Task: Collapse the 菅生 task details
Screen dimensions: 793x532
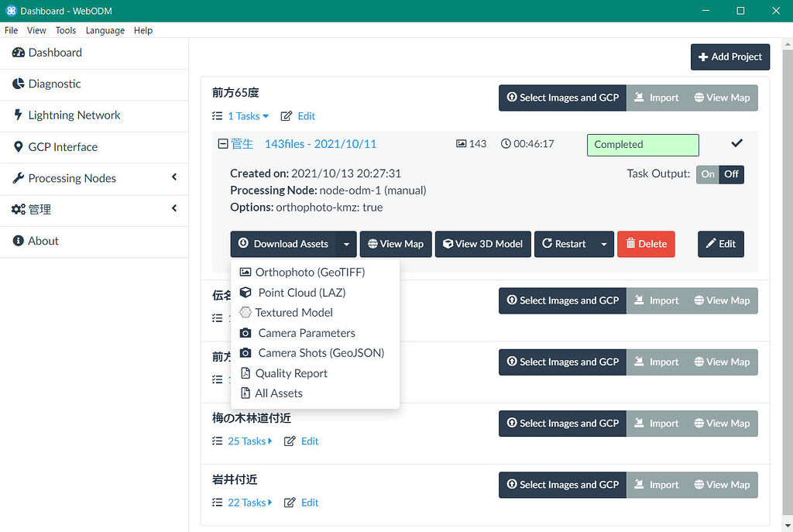Action: (222, 144)
